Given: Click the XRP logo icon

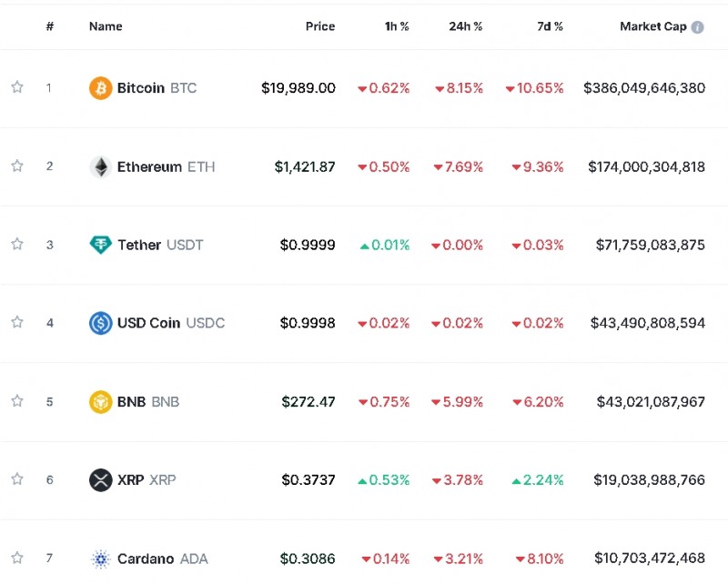Looking at the screenshot, I should pos(100,479).
